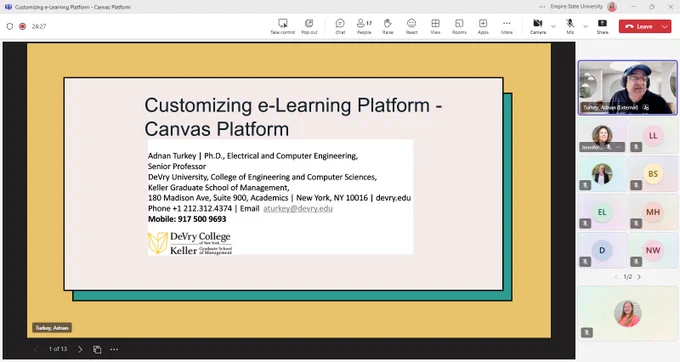Select Jennifer's participant tile
Image resolution: width=680 pixels, height=362 pixels.
click(602, 136)
